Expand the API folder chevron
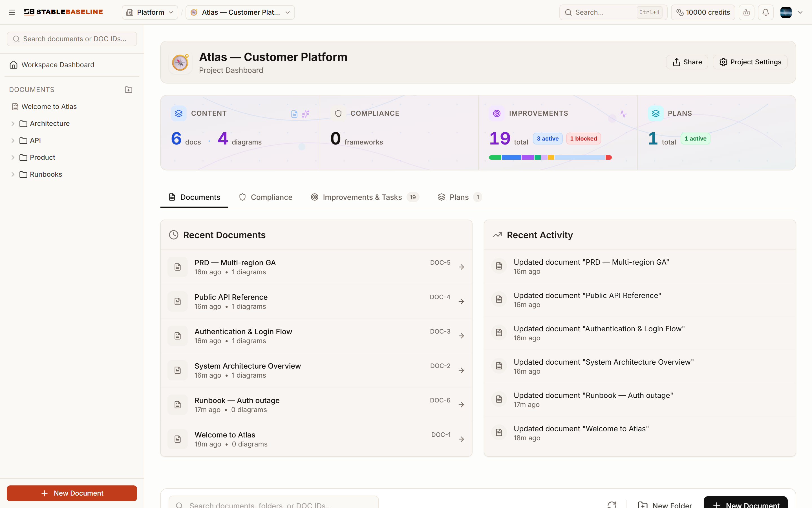The height and width of the screenshot is (508, 812). [x=13, y=141]
